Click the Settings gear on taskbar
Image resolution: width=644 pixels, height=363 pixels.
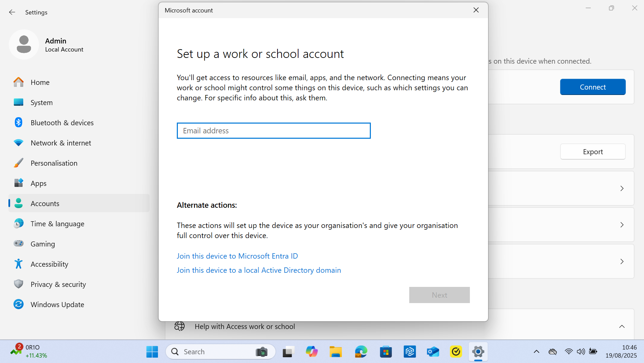478,352
